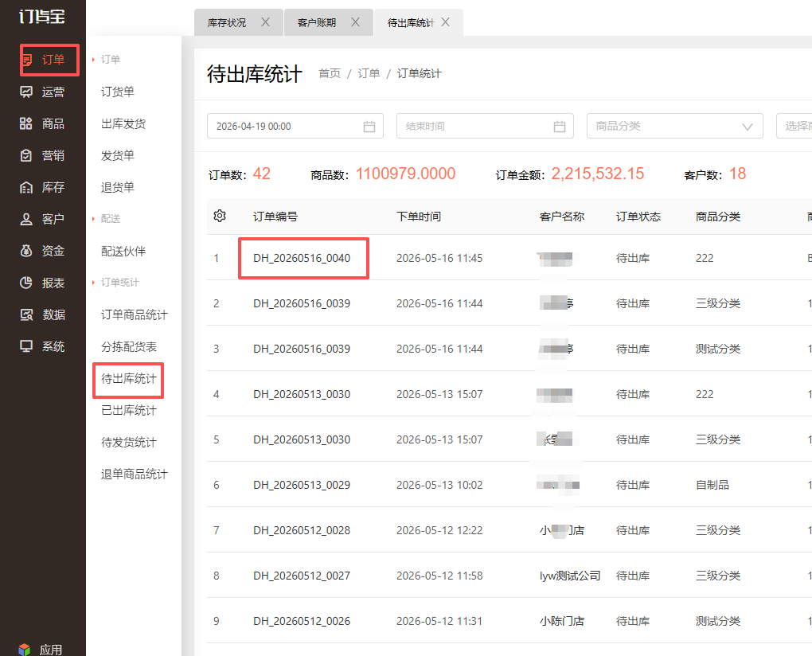Click the 商品分类 column header
The width and height of the screenshot is (812, 656).
click(718, 217)
